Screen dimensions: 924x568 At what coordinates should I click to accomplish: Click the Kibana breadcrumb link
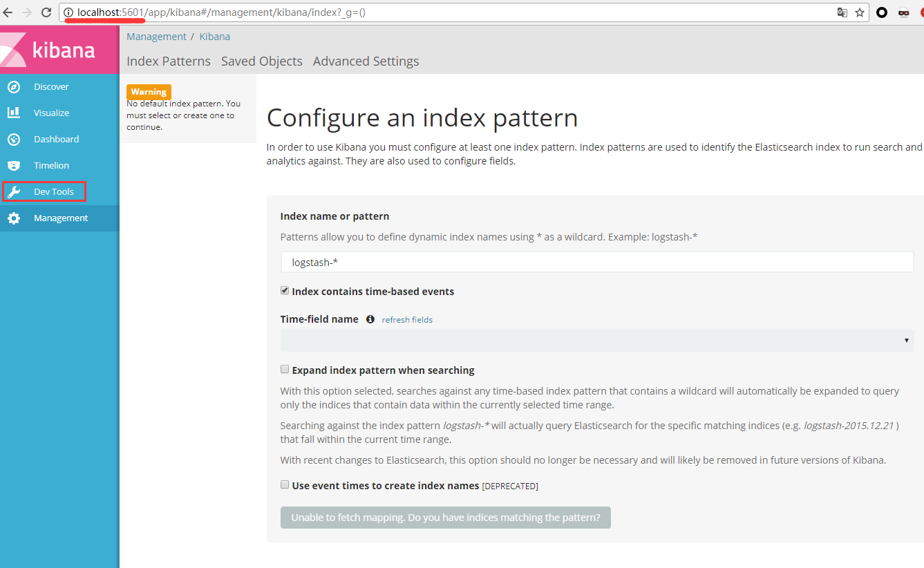pos(215,37)
